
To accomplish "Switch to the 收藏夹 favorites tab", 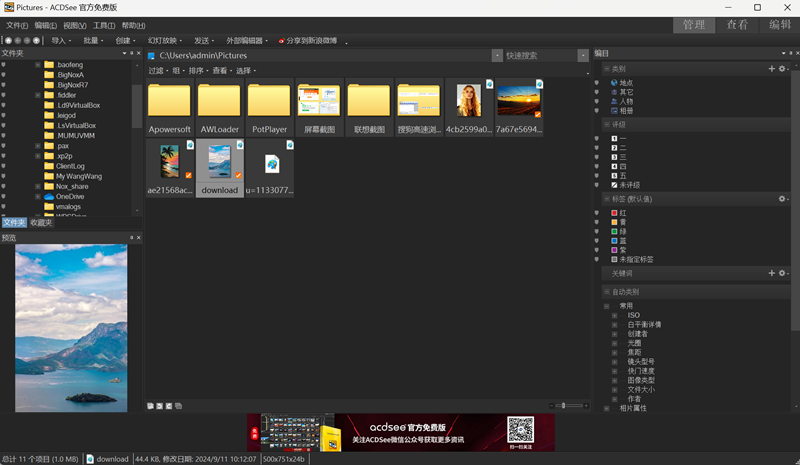I will (41, 222).
